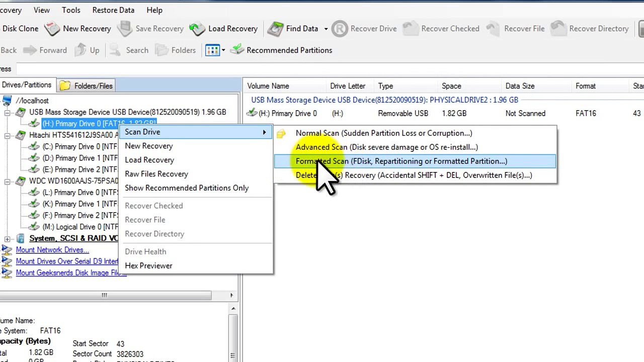
Task: Click the Not Scanned data size cell
Action: 525,114
